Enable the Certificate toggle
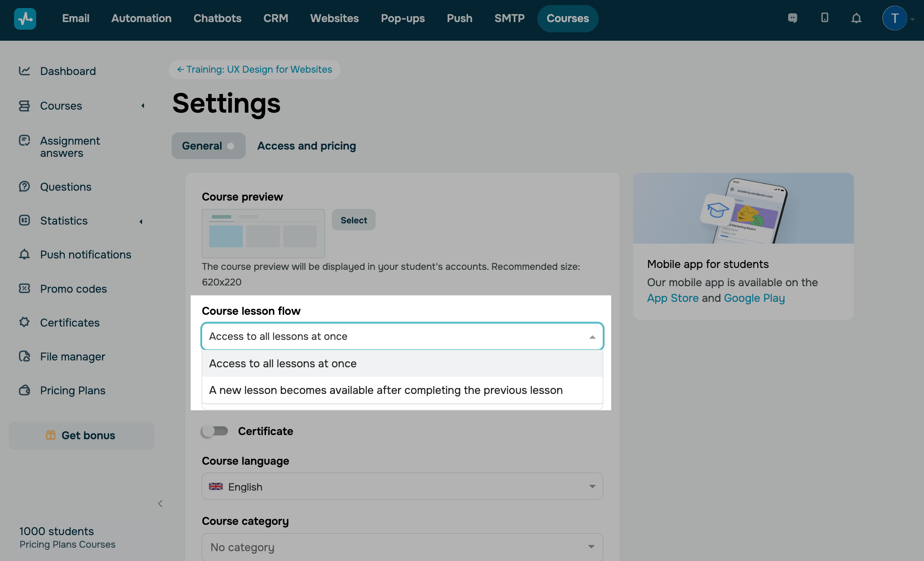The height and width of the screenshot is (561, 924). pyautogui.click(x=215, y=431)
